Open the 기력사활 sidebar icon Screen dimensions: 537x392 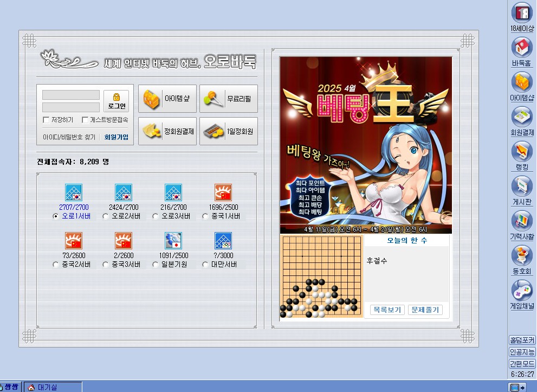521,221
